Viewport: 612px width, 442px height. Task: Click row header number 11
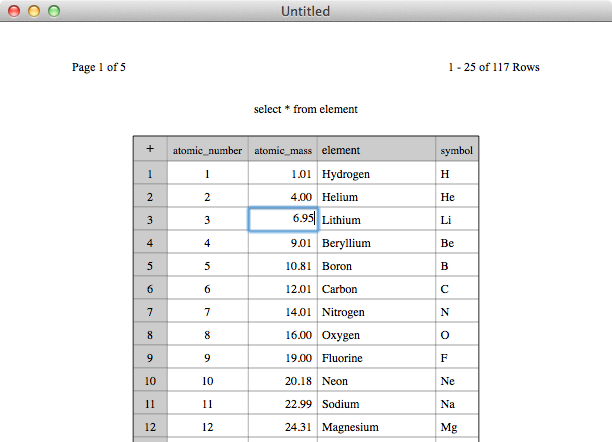click(150, 404)
